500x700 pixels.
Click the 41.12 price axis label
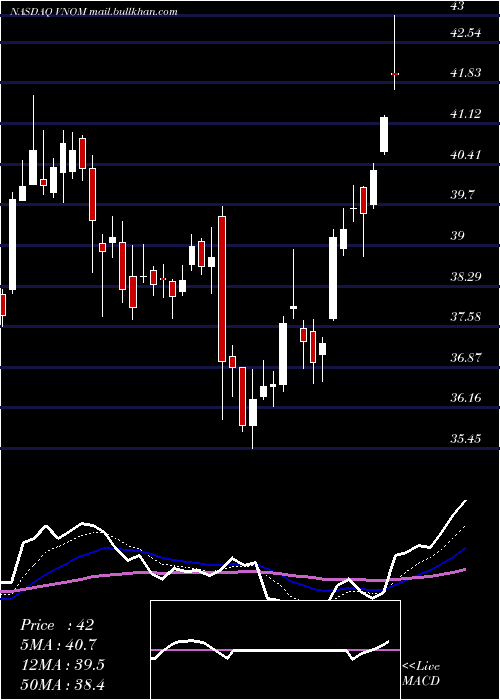(x=466, y=114)
